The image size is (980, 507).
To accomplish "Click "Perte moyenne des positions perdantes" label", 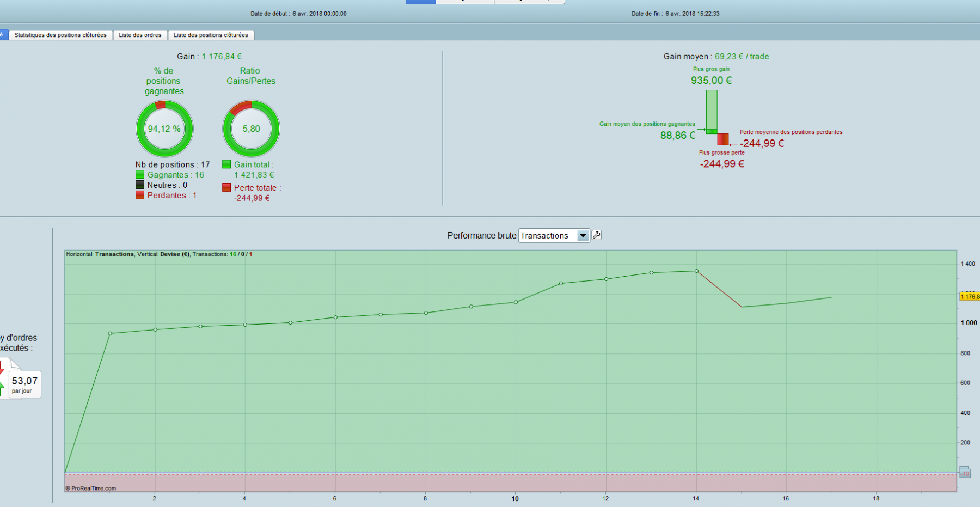I will 791,132.
